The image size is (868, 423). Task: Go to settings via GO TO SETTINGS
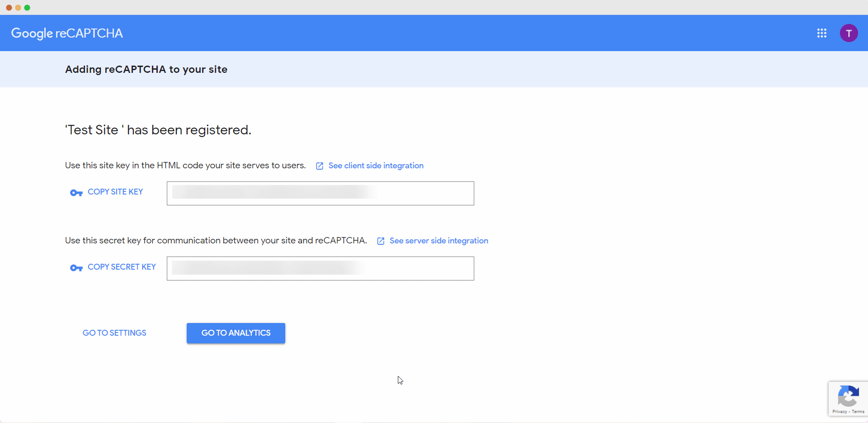pos(114,333)
